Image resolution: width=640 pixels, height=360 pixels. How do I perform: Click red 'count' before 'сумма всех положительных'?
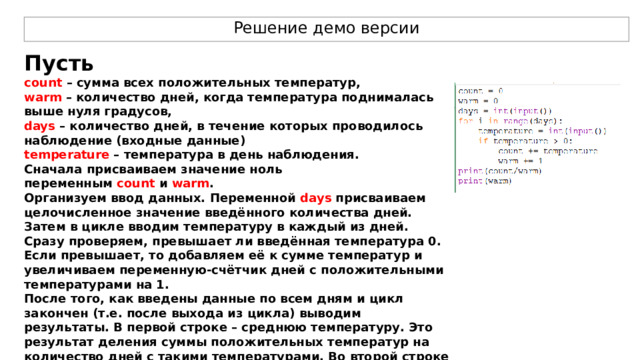(x=43, y=83)
